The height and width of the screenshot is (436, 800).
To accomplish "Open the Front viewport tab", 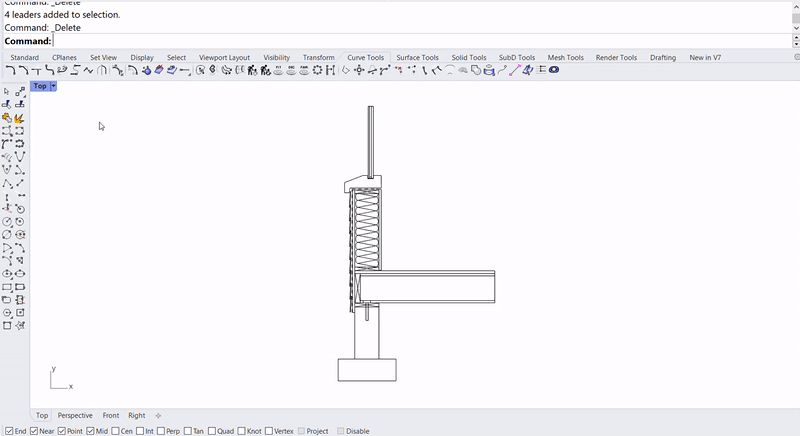I will pos(110,416).
